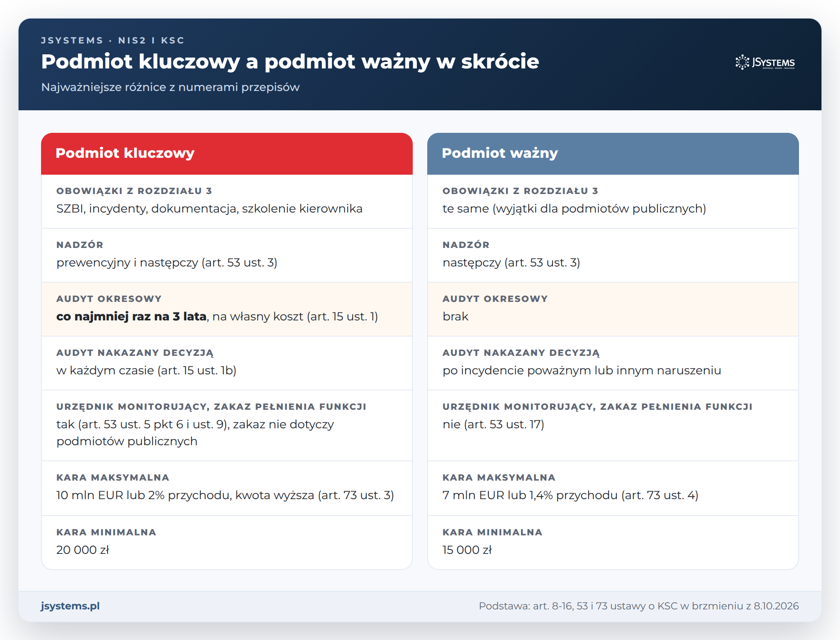This screenshot has width=840, height=640.
Task: Click 'w każdym czasie (art. 15 ust. 1b)'
Action: [x=146, y=370]
